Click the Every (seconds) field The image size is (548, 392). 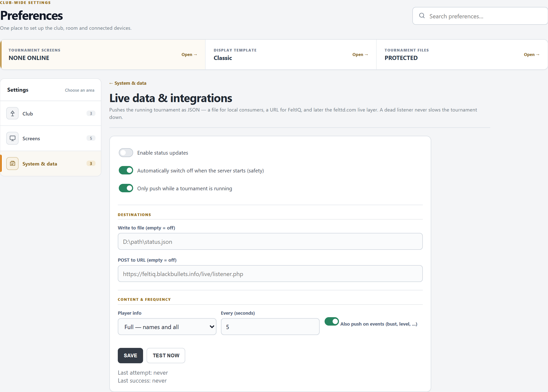(270, 327)
